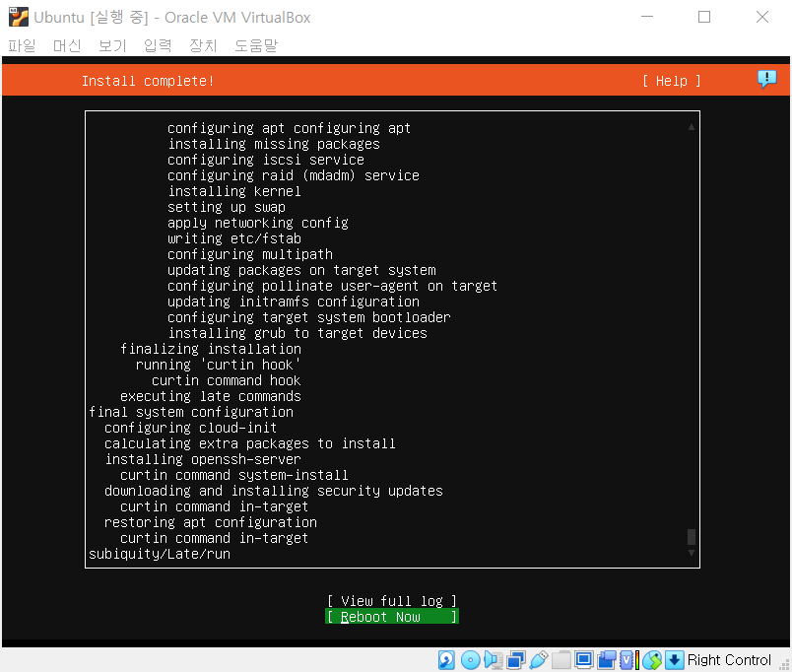Click the log scrollbar up arrow

click(691, 127)
